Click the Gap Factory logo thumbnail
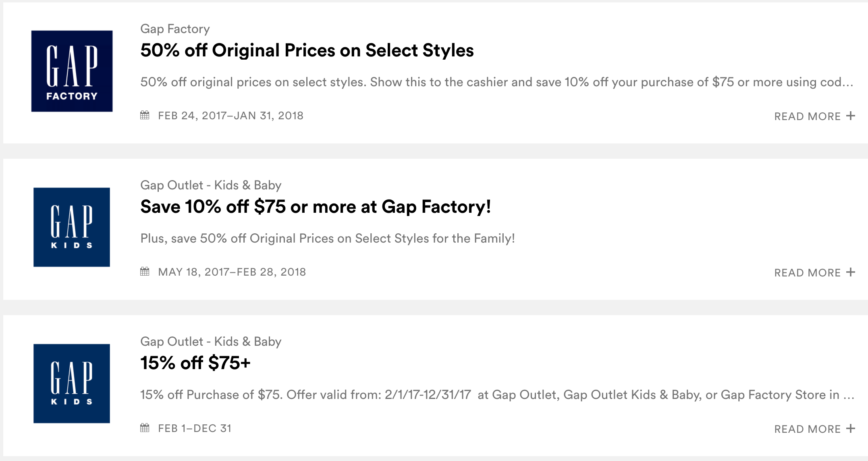Viewport: 868px width, 461px height. (x=72, y=71)
